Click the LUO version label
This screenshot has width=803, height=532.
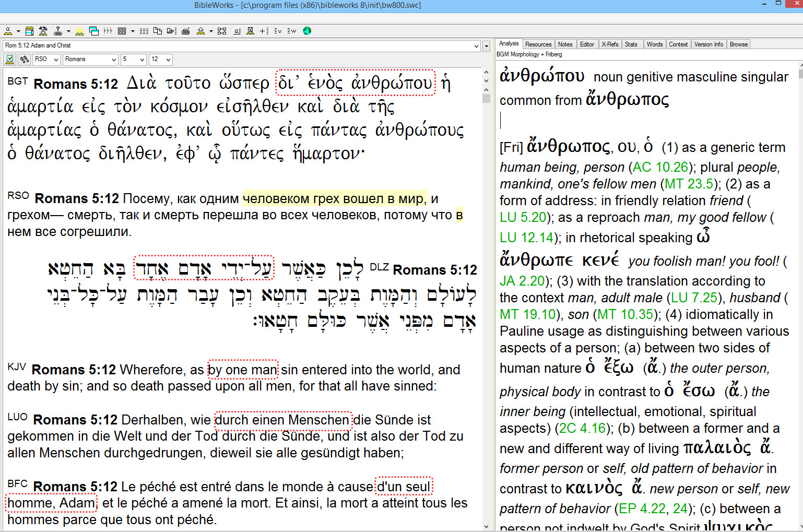tap(17, 417)
